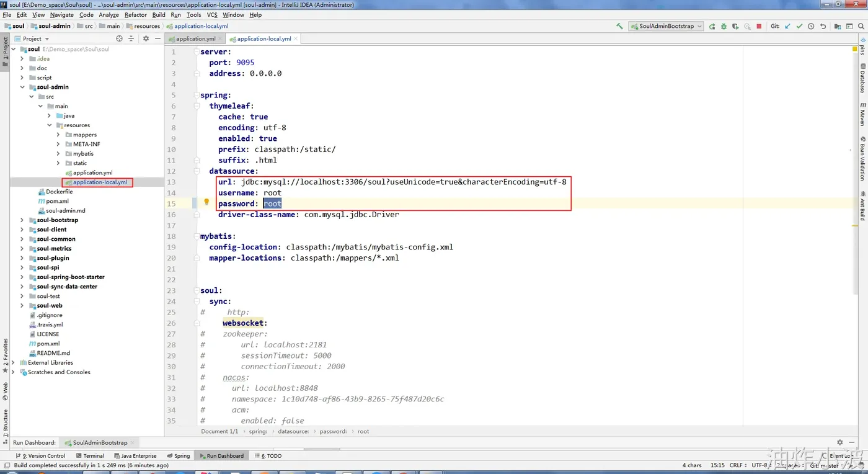The image size is (868, 474).
Task: Click the Search Everywhere magnifier icon
Action: (x=861, y=26)
